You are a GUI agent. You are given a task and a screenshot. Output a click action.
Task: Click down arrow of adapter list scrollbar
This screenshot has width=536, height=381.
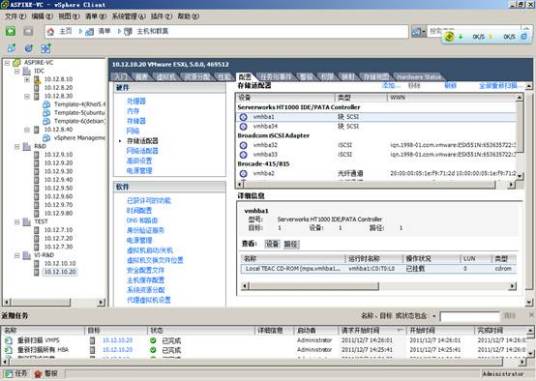(x=520, y=177)
